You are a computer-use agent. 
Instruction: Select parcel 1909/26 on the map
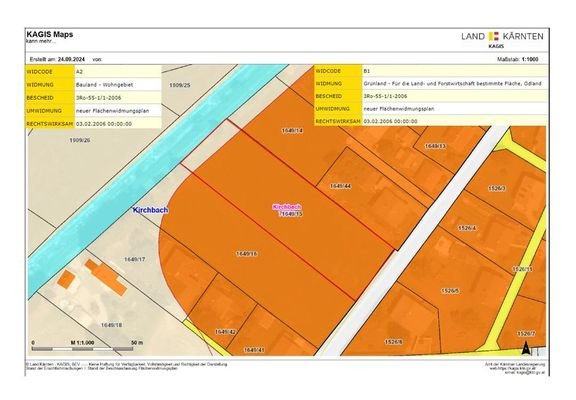click(80, 140)
